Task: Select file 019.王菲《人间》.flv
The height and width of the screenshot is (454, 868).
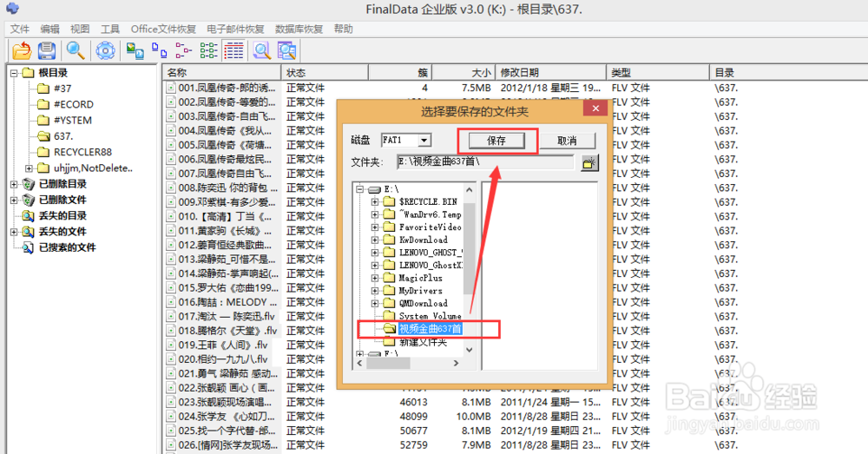Action: (x=223, y=345)
